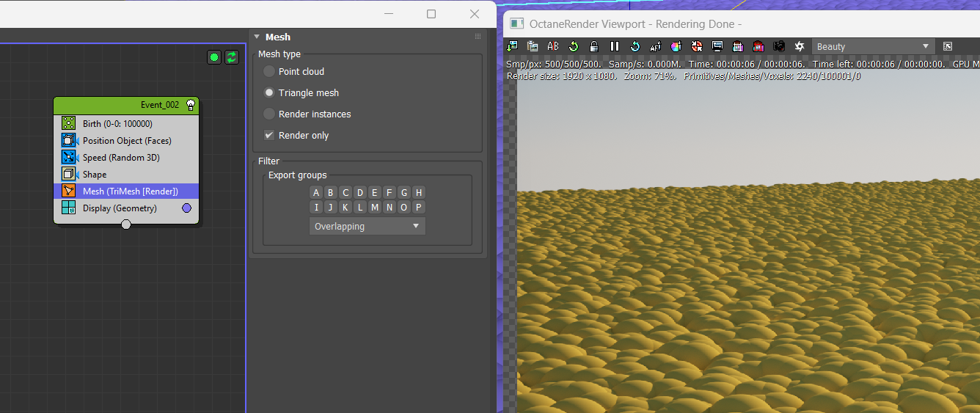Click the Shape operator cube icon
The height and width of the screenshot is (413, 980).
(68, 174)
